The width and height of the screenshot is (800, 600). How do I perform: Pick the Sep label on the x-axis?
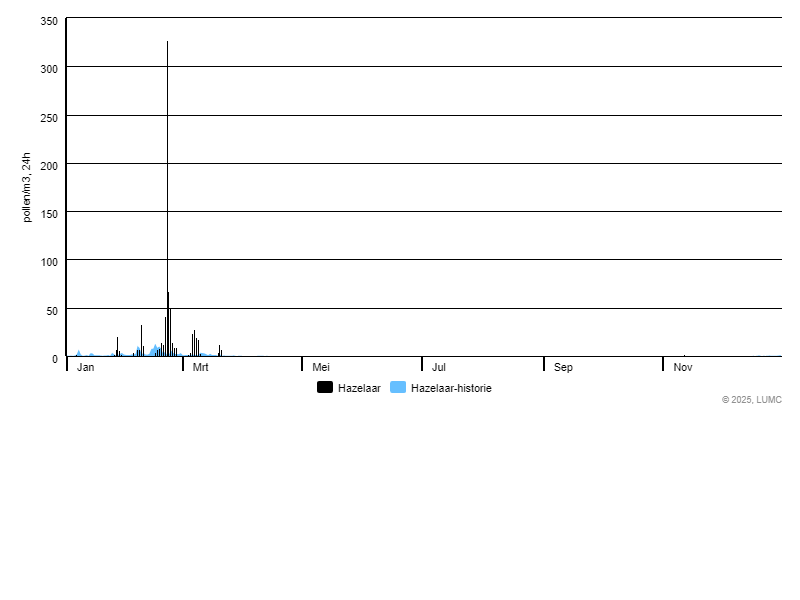[563, 368]
